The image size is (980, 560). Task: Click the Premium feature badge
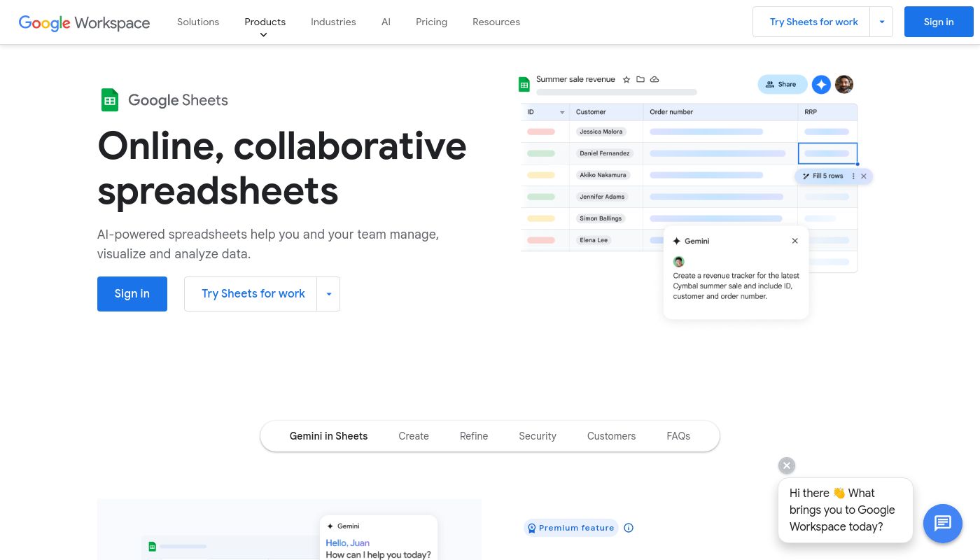click(x=571, y=528)
